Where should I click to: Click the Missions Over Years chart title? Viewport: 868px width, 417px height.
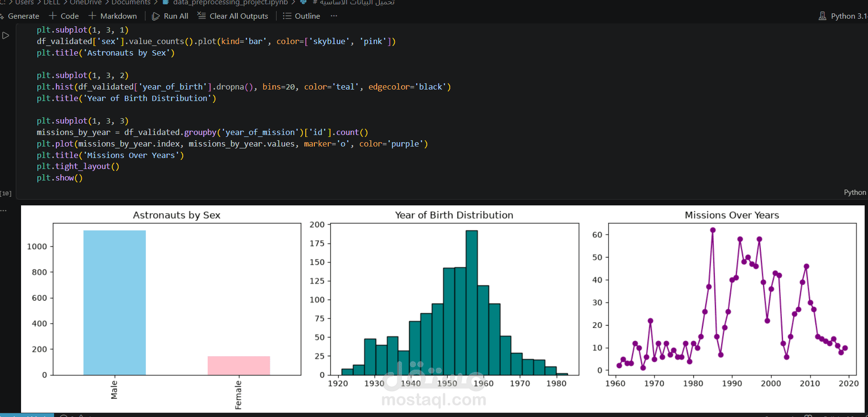(732, 215)
